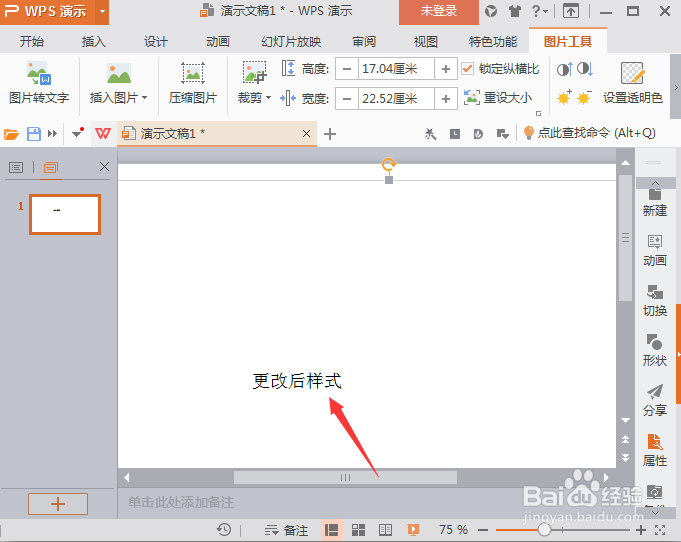Open the Special Features (特色功能) tab
This screenshot has width=681, height=542.
tap(493, 42)
